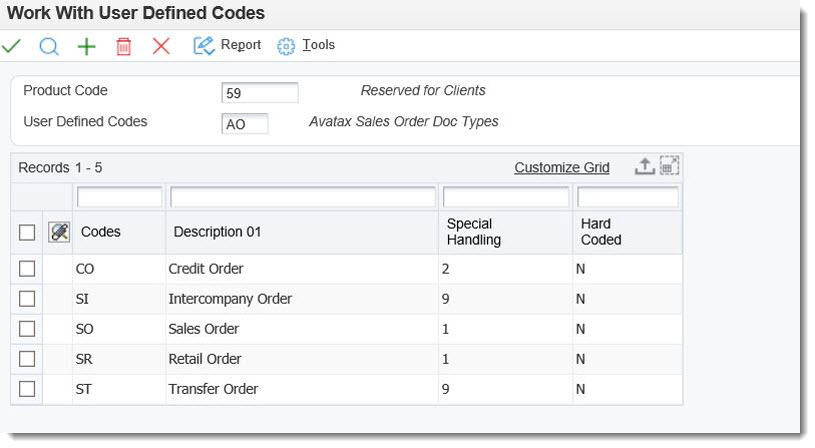Click the green plus Add icon
Viewport: 815px width, 448px height.
click(x=87, y=46)
